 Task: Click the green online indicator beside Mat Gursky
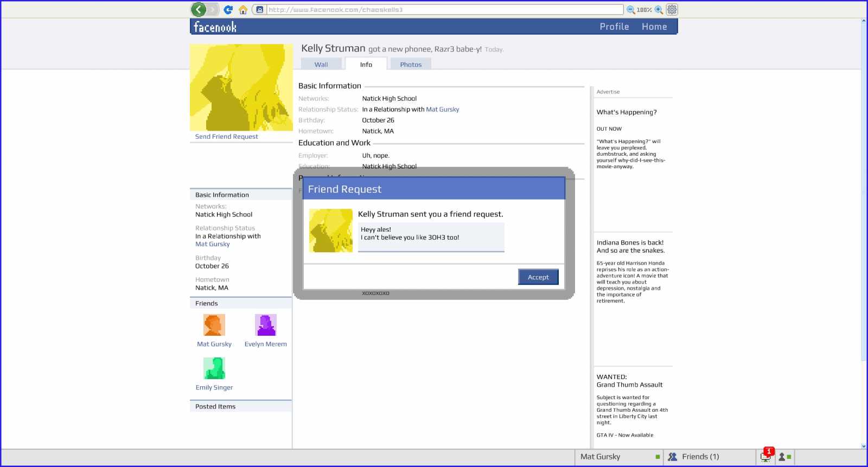pos(658,457)
